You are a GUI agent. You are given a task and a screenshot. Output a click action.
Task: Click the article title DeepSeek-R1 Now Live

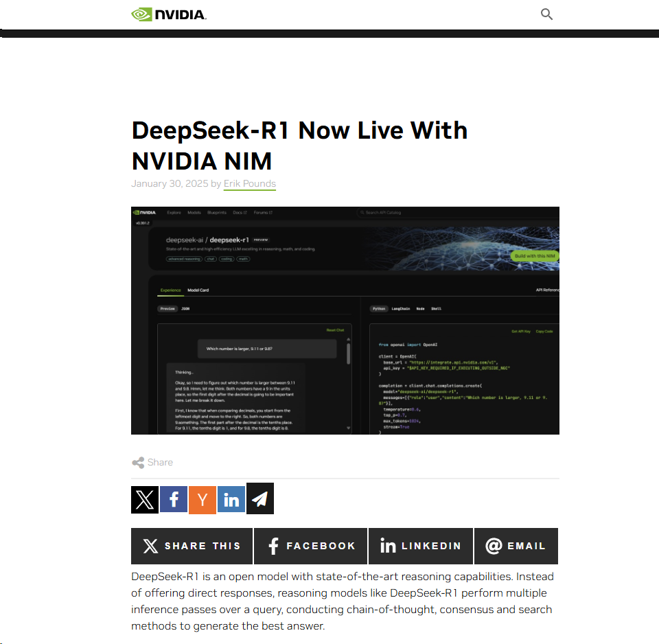click(x=299, y=146)
